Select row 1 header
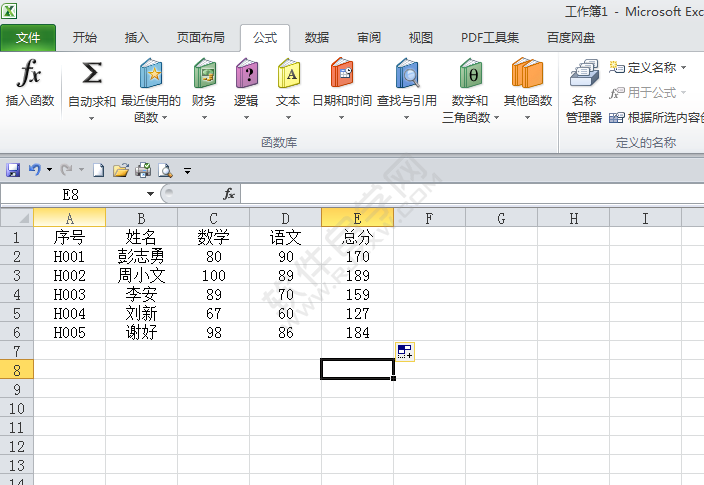Image resolution: width=704 pixels, height=485 pixels. pyautogui.click(x=17, y=237)
